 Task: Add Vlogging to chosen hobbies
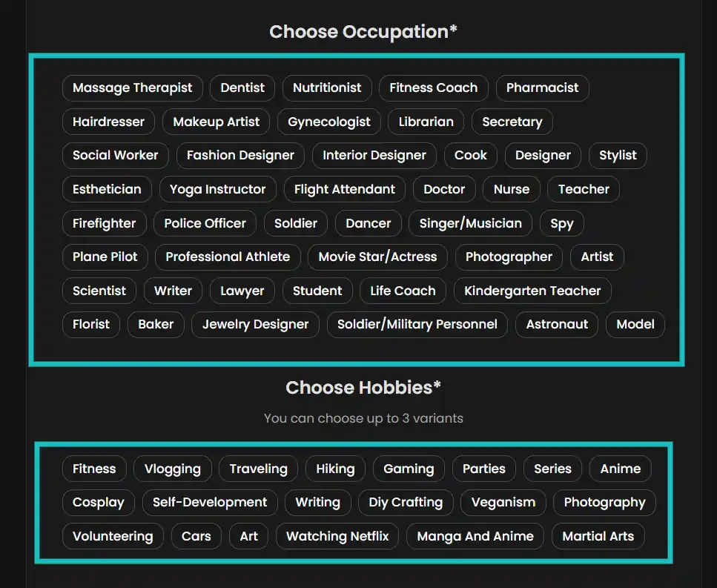point(172,469)
